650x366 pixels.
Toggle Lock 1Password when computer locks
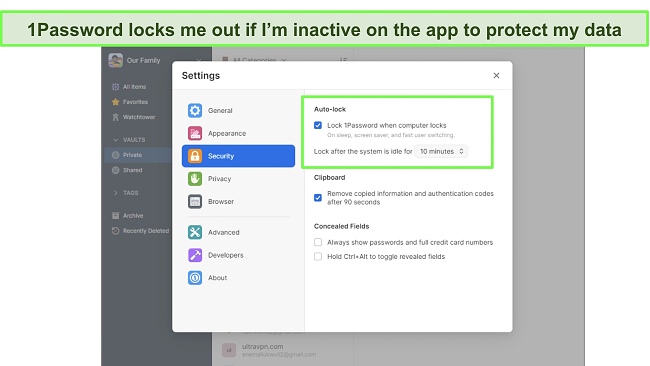pyautogui.click(x=318, y=125)
